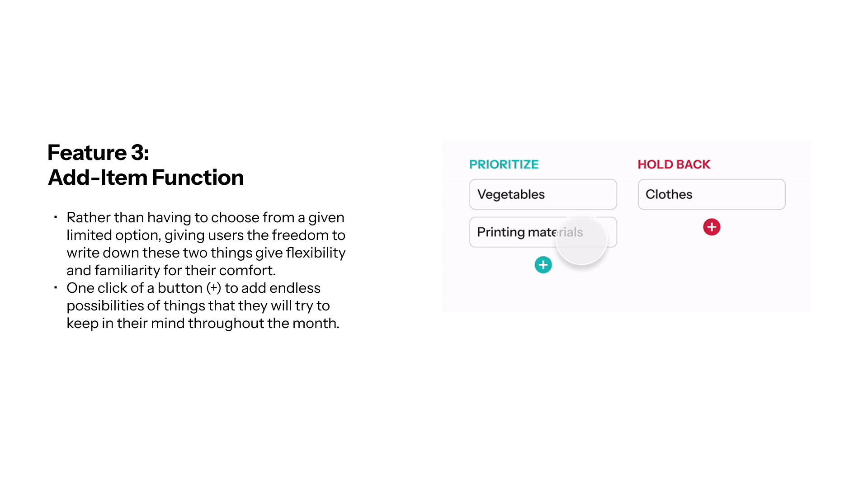The width and height of the screenshot is (868, 488).
Task: Click the "(+)" symbol in the second bullet
Action: click(x=213, y=288)
